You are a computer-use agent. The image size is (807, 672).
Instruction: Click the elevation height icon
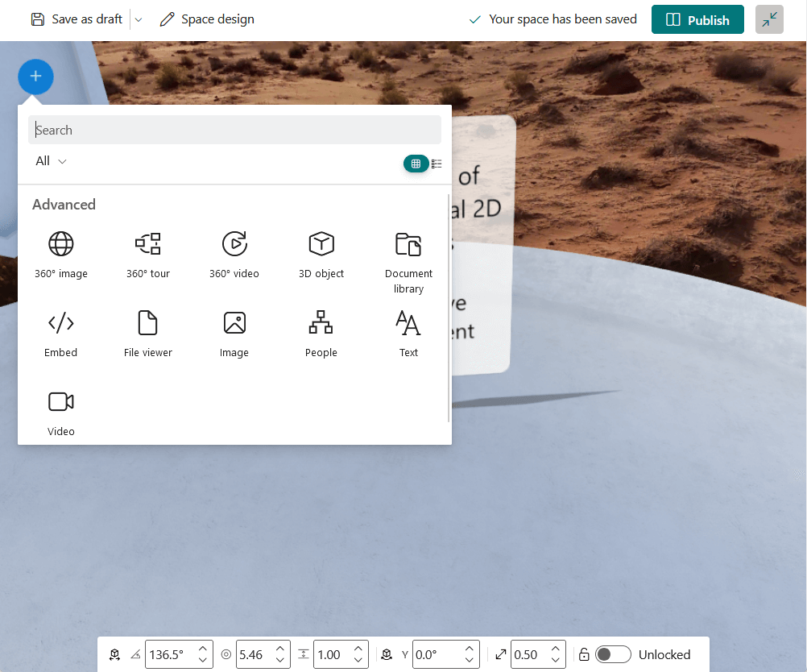tap(304, 654)
